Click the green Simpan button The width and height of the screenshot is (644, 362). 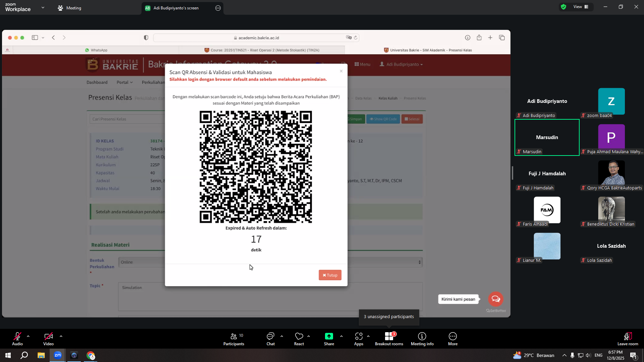pos(355,119)
